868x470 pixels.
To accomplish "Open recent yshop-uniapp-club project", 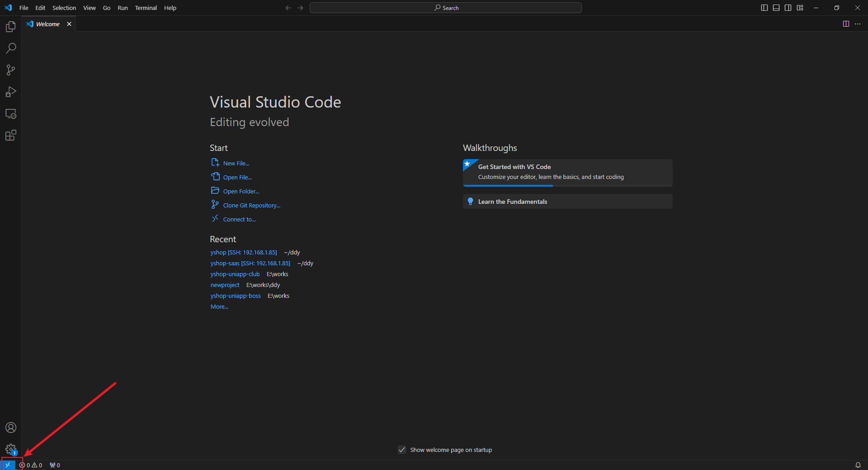I will click(x=235, y=274).
